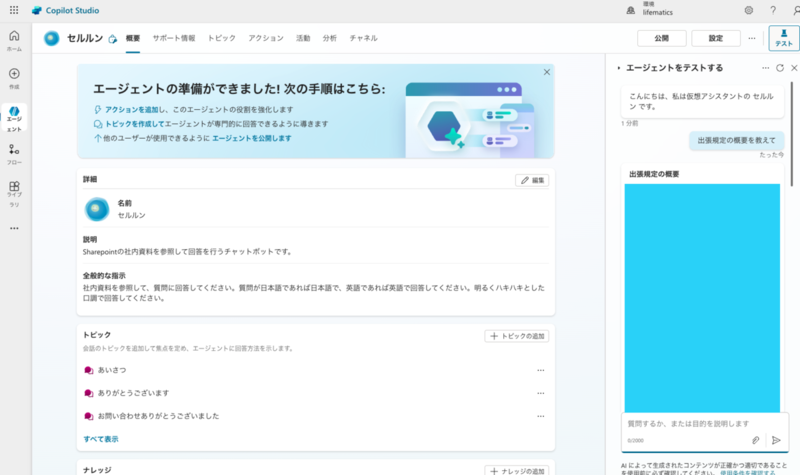Open header more options ellipsis
The height and width of the screenshot is (475, 800).
pos(752,38)
